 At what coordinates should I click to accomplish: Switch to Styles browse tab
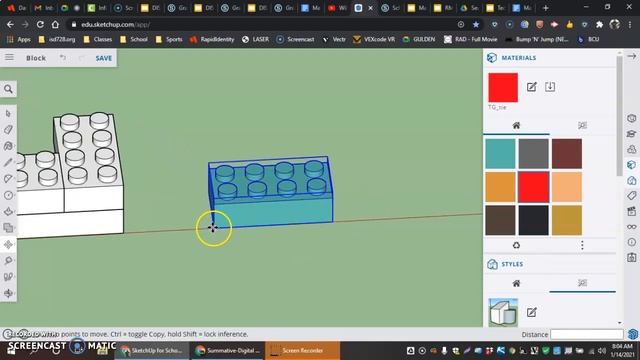[x=582, y=283]
